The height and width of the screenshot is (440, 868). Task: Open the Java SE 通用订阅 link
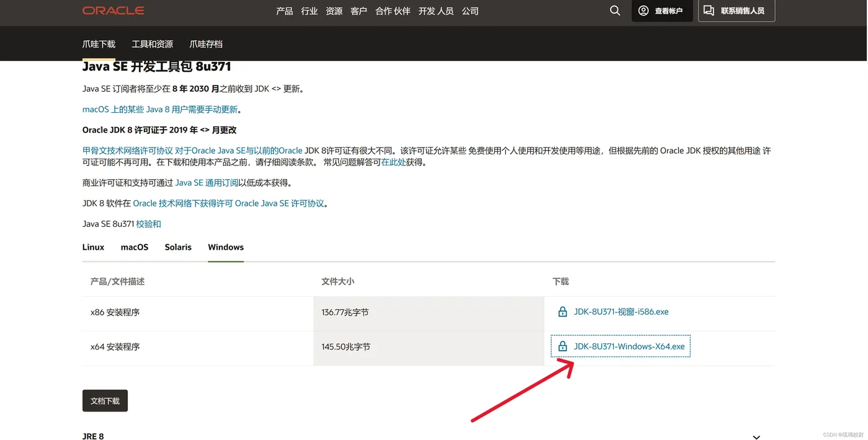point(207,183)
